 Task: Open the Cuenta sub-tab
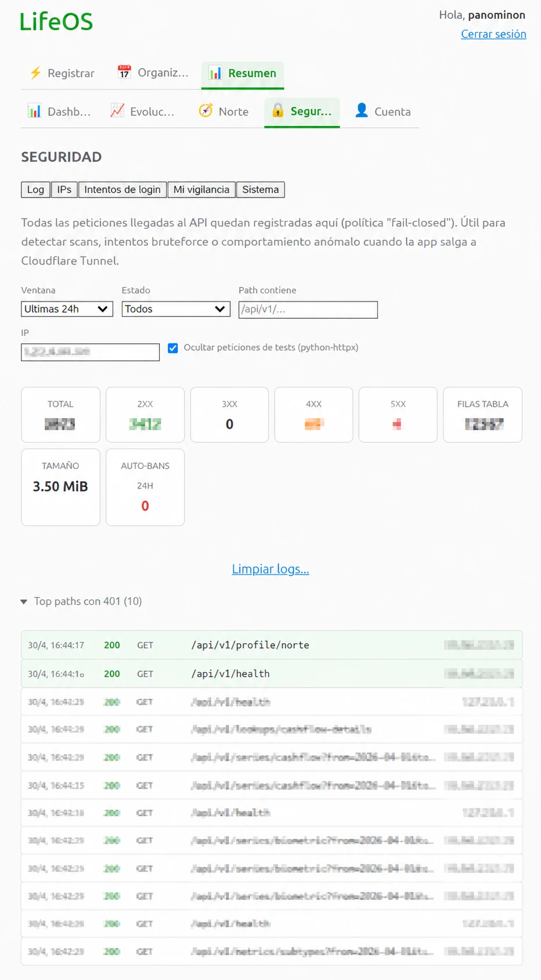click(x=383, y=112)
